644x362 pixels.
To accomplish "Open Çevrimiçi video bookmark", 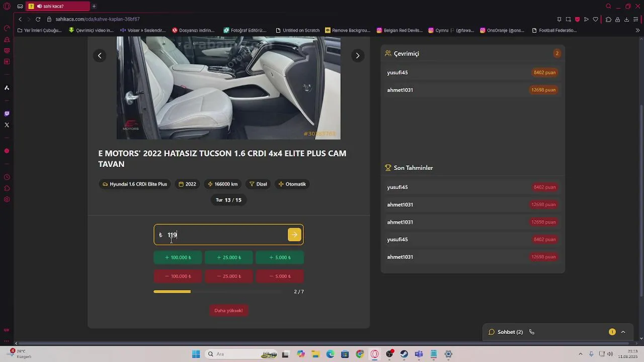I will [x=91, y=30].
